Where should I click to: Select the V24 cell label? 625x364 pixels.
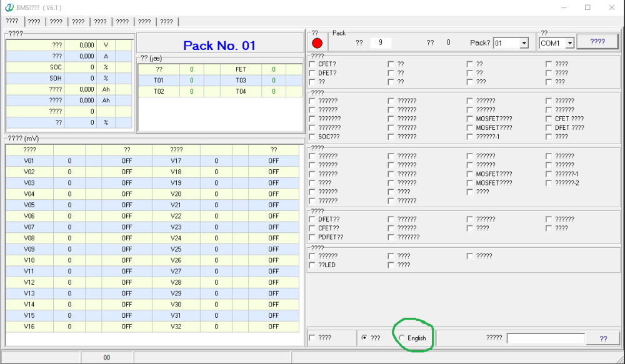click(x=176, y=238)
